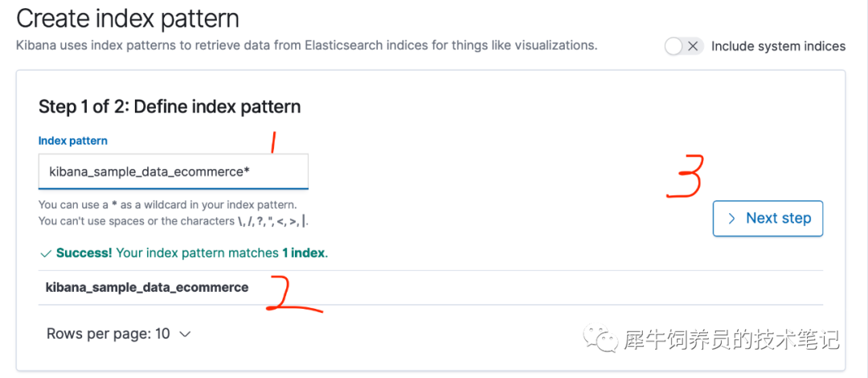Click the down chevron beside Rows per page
The image size is (868, 378).
coord(185,334)
